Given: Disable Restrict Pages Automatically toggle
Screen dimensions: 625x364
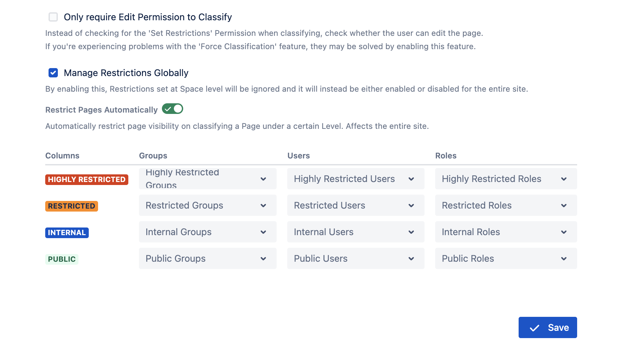Looking at the screenshot, I should click(x=173, y=109).
